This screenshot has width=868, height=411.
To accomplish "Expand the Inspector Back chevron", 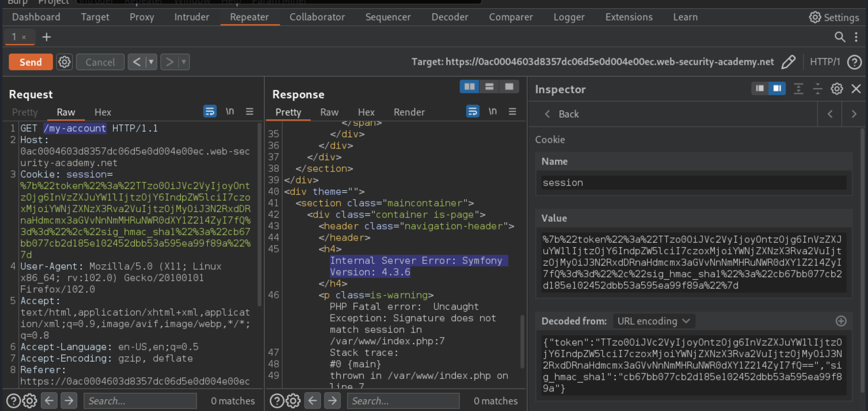I will (547, 114).
